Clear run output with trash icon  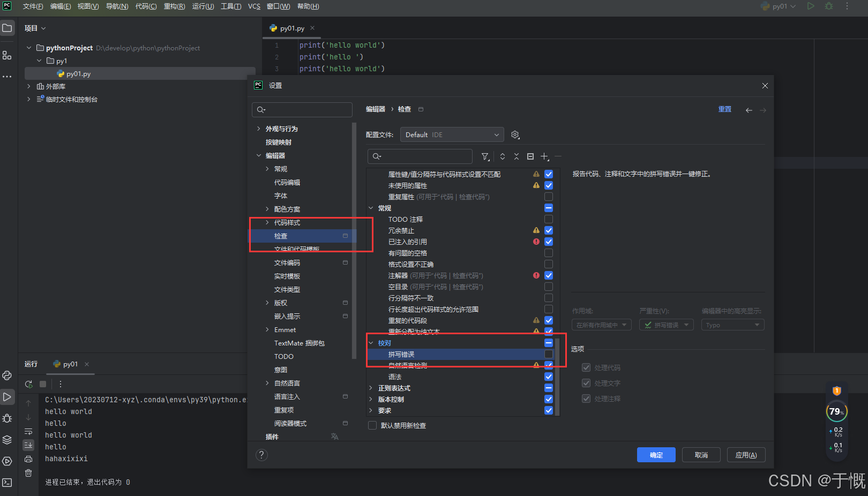(x=28, y=473)
